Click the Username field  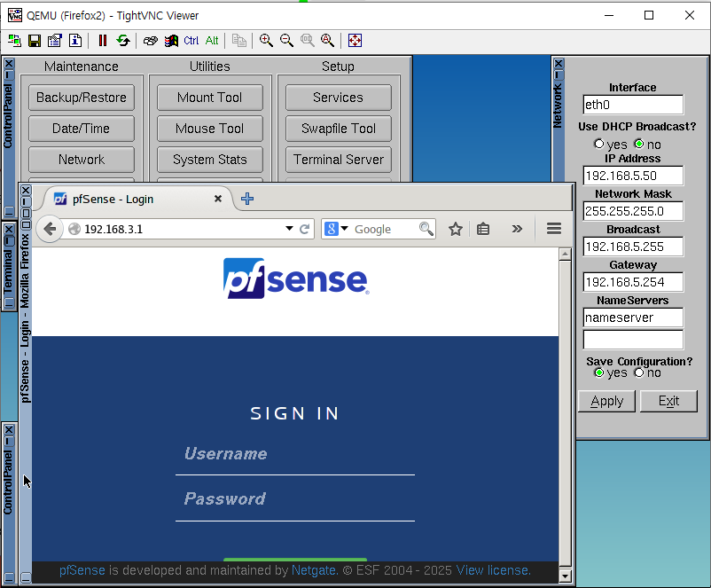click(295, 455)
